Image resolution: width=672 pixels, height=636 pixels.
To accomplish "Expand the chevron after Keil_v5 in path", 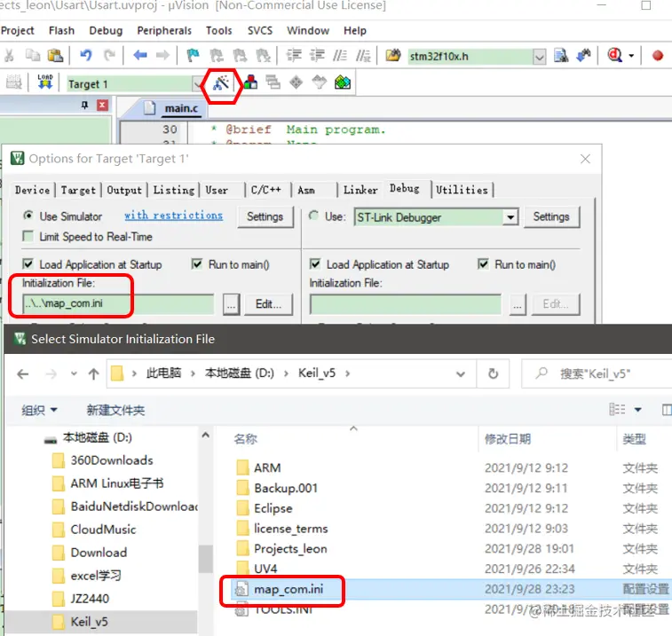I will [x=347, y=373].
